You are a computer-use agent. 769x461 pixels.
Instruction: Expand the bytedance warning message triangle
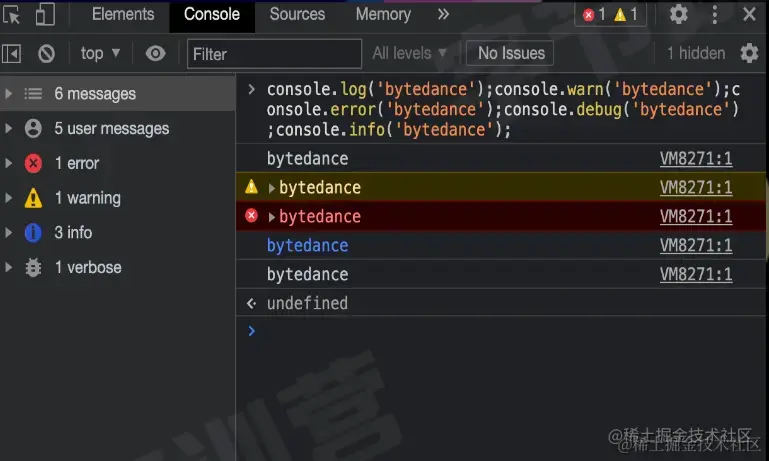[x=271, y=188]
